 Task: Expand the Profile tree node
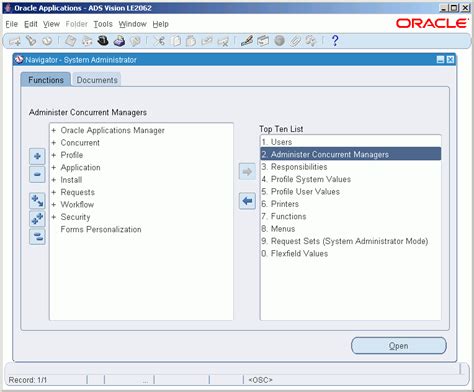54,155
